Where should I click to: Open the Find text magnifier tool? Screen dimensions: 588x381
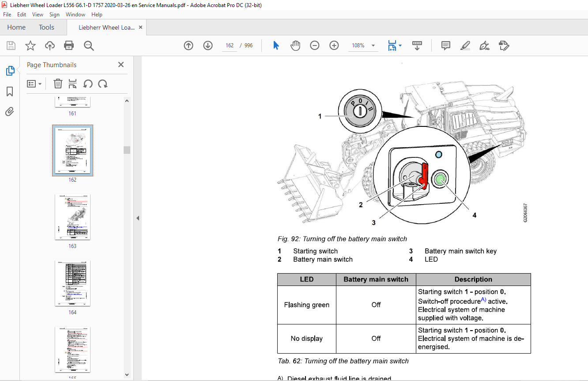[89, 46]
